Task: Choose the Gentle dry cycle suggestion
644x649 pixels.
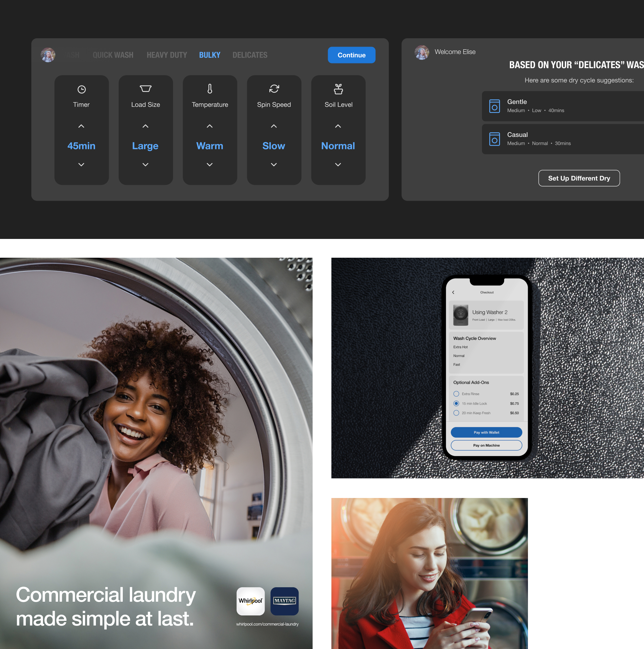Action: 563,106
